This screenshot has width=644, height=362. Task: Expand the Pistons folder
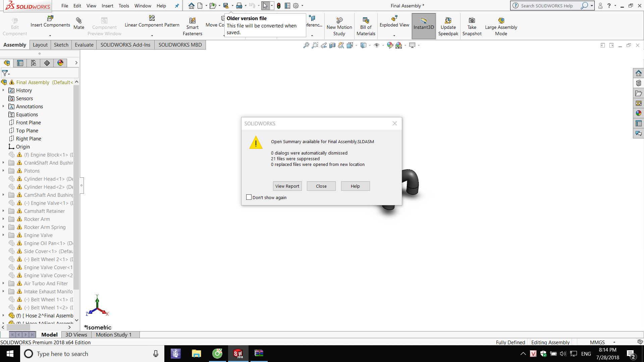3,171
